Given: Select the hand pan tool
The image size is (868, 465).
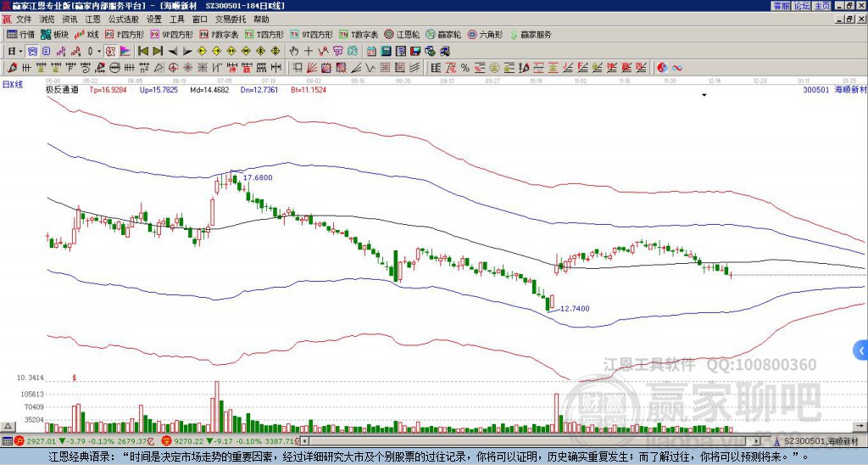Looking at the screenshot, I should (293, 51).
